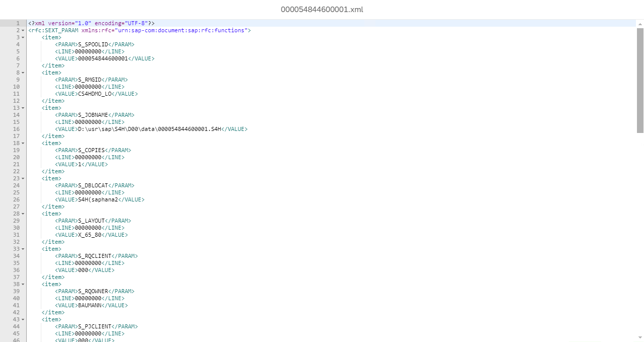Image resolution: width=644 pixels, height=342 pixels.
Task: Collapse the rfc:SEXT_PARAM root node at line 2
Action: (x=23, y=30)
